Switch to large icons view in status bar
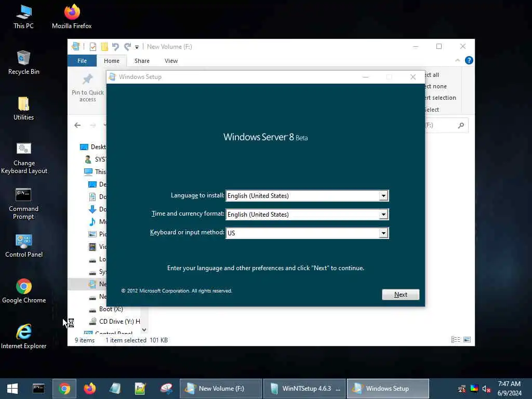The image size is (532, 399). 467,340
